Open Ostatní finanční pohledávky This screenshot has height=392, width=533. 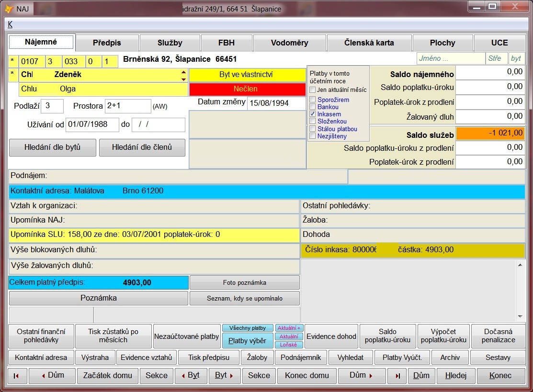41,336
